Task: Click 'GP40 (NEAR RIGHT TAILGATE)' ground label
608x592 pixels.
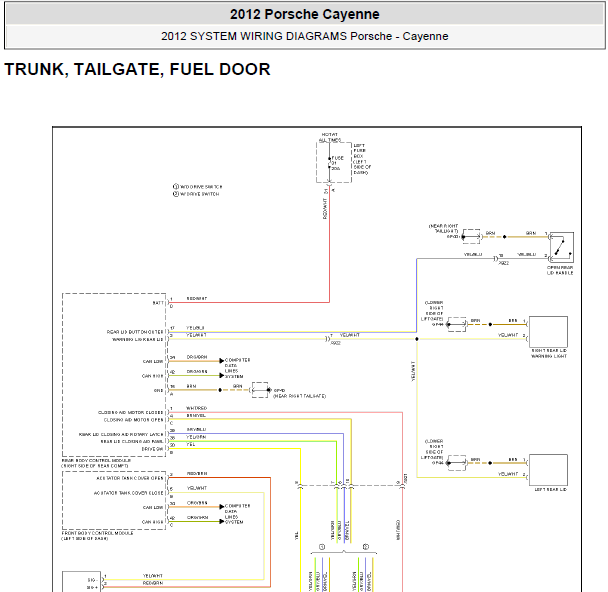Action: coord(299,394)
